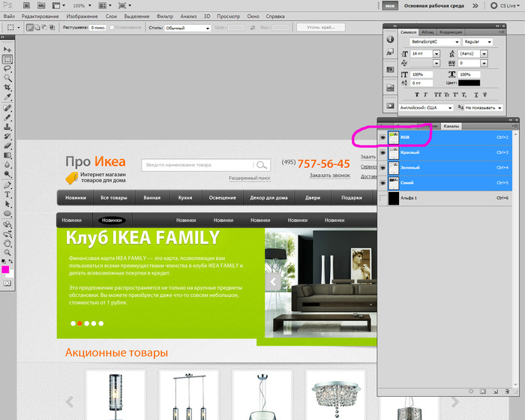The height and width of the screenshot is (420, 525).
Task: Open the leading (Авто) dropdown
Action: pyautogui.click(x=484, y=53)
